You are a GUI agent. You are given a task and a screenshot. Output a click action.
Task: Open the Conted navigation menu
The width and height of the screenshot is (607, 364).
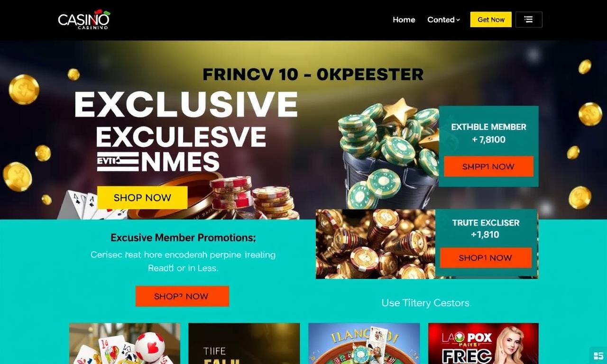[443, 19]
